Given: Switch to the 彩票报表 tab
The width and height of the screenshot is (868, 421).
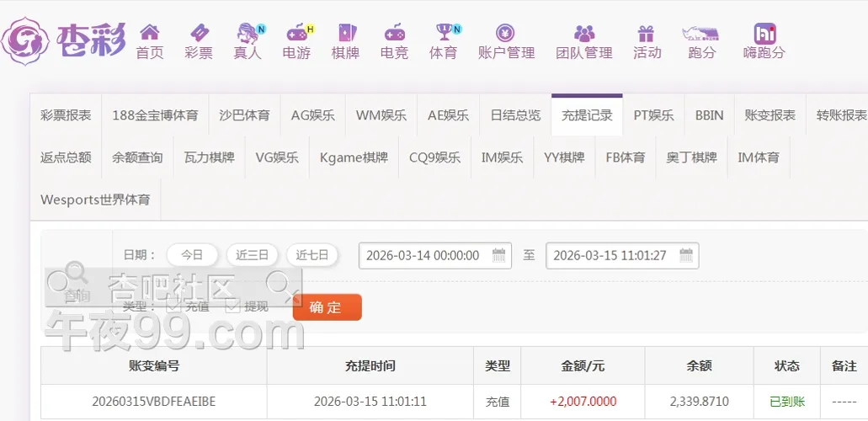Looking at the screenshot, I should [66, 115].
